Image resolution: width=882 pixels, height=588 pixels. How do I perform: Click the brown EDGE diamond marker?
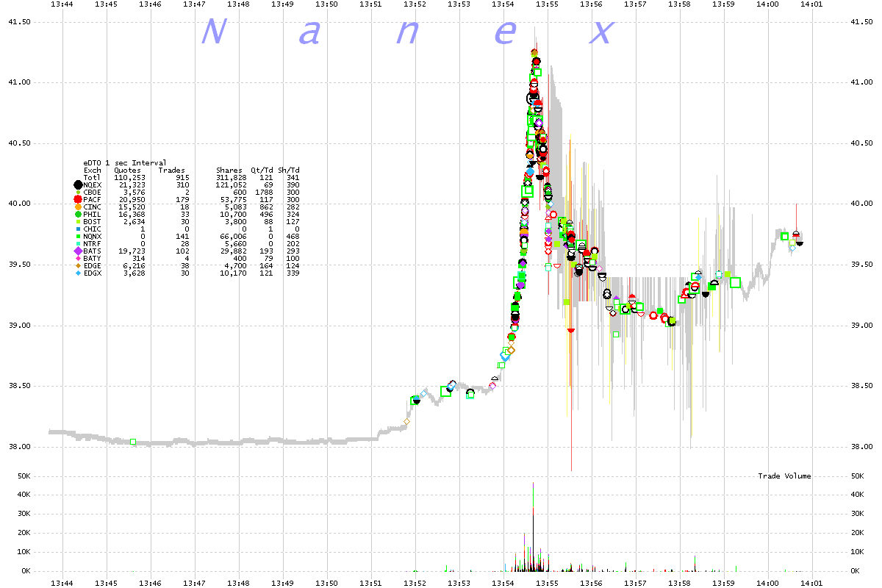tap(77, 266)
